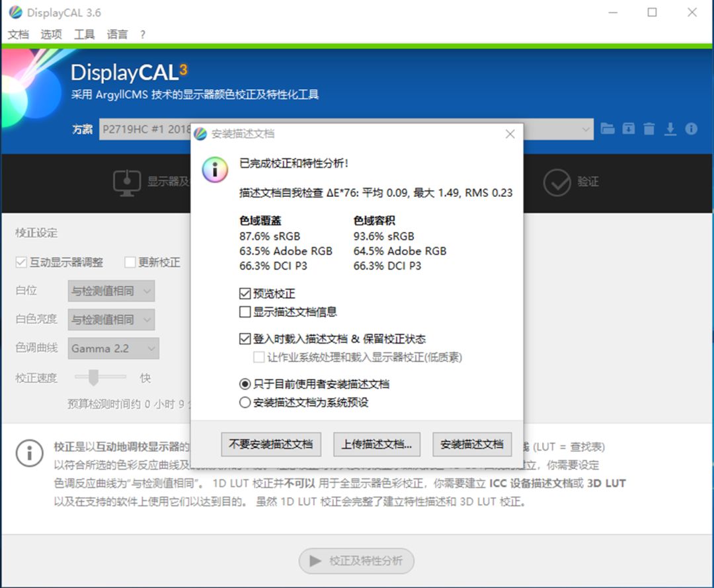714x588 pixels.
Task: Maximize the DisplayCAL window
Action: coord(652,13)
